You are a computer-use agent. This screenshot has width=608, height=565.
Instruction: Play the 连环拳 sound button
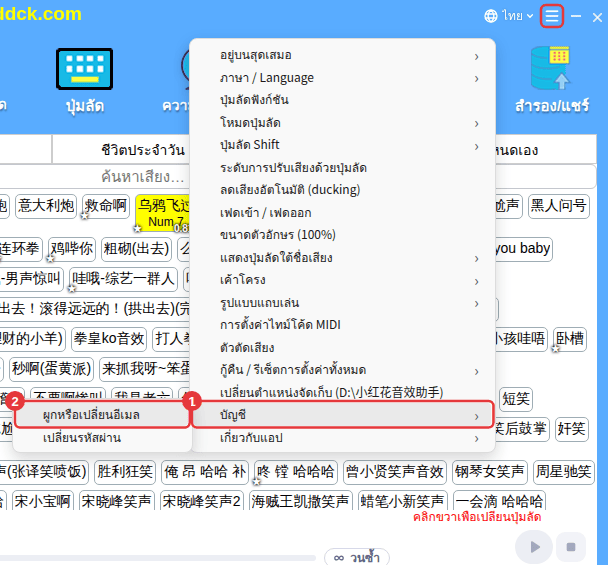click(20, 249)
